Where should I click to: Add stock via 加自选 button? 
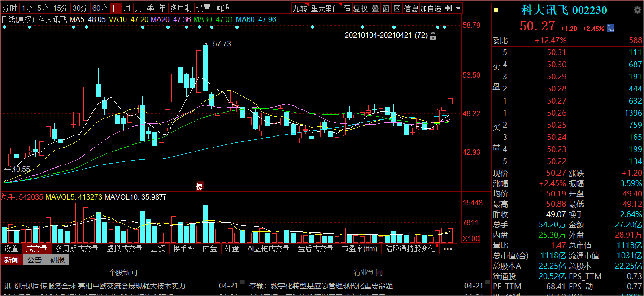coord(431,8)
